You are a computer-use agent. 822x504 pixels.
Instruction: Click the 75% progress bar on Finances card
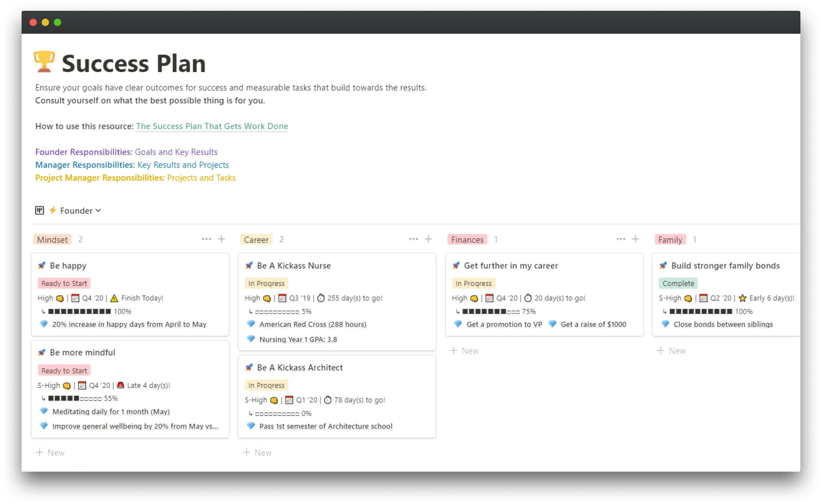tap(491, 312)
